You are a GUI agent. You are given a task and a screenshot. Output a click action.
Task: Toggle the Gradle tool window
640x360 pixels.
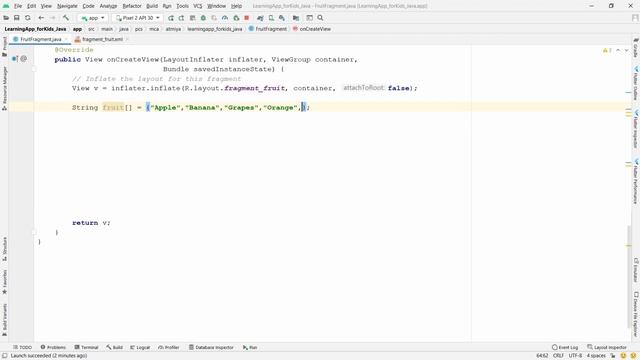[636, 47]
